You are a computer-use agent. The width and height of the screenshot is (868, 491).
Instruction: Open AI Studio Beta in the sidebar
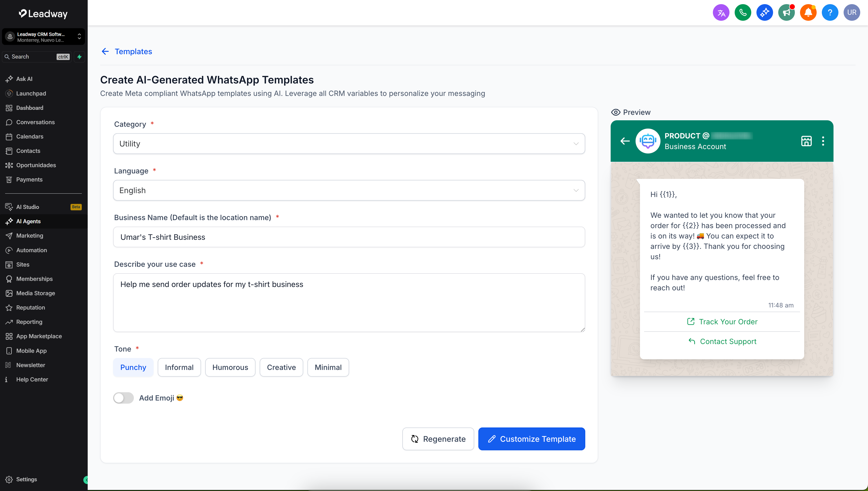[x=44, y=207]
